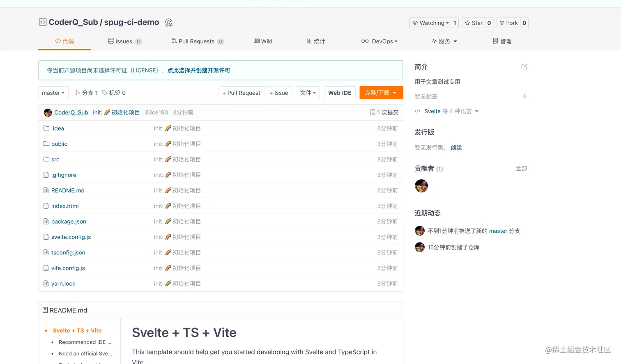Click 点此选择并创建开源许可 link

tap(199, 71)
